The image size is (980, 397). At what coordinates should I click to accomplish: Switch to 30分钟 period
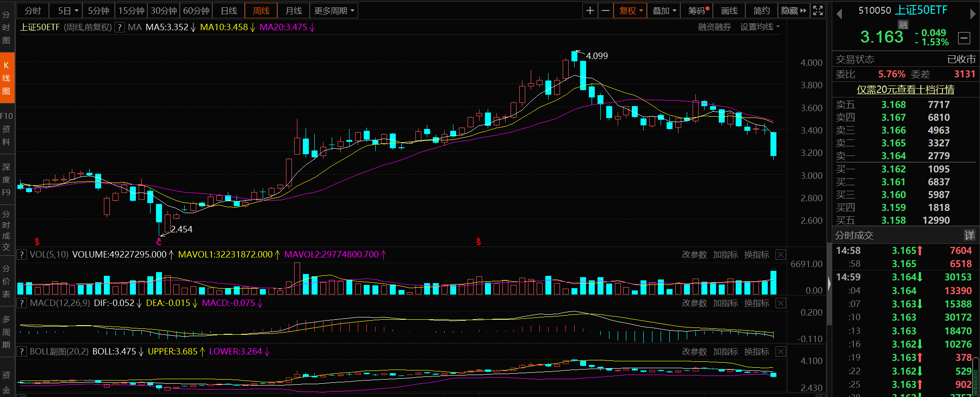164,11
